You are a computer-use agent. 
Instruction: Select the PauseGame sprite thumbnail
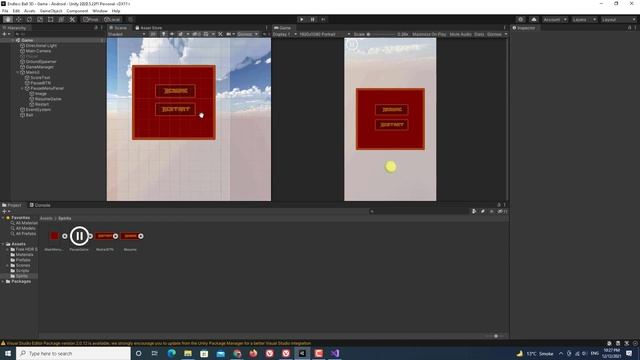(x=79, y=236)
